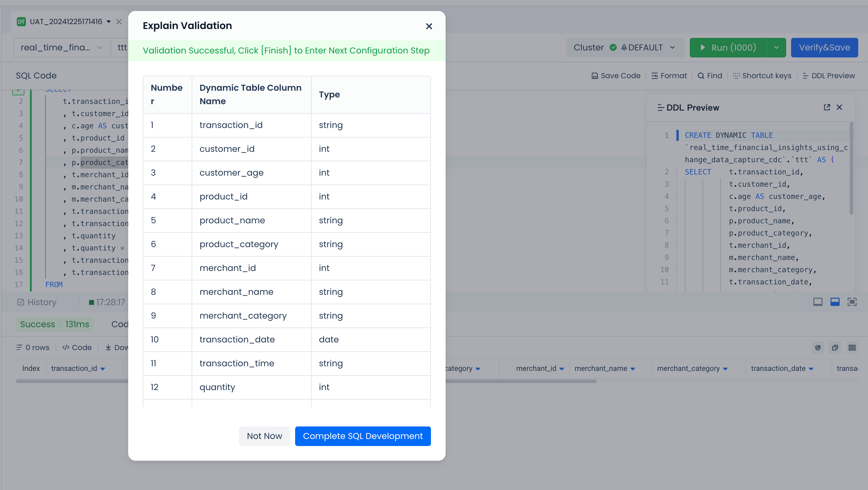Toggle fullscreen results view
This screenshot has height=490, width=868.
pyautogui.click(x=852, y=302)
